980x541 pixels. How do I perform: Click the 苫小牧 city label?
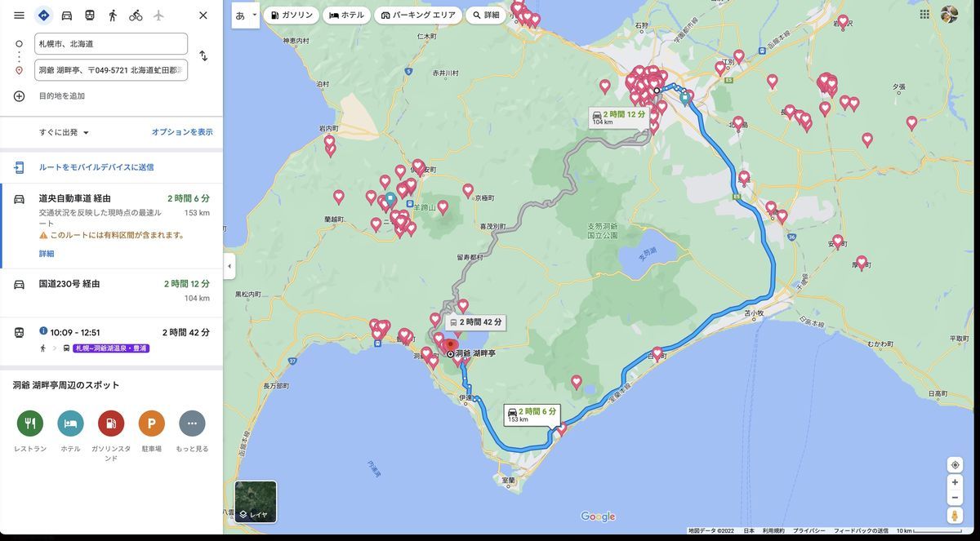(754, 312)
